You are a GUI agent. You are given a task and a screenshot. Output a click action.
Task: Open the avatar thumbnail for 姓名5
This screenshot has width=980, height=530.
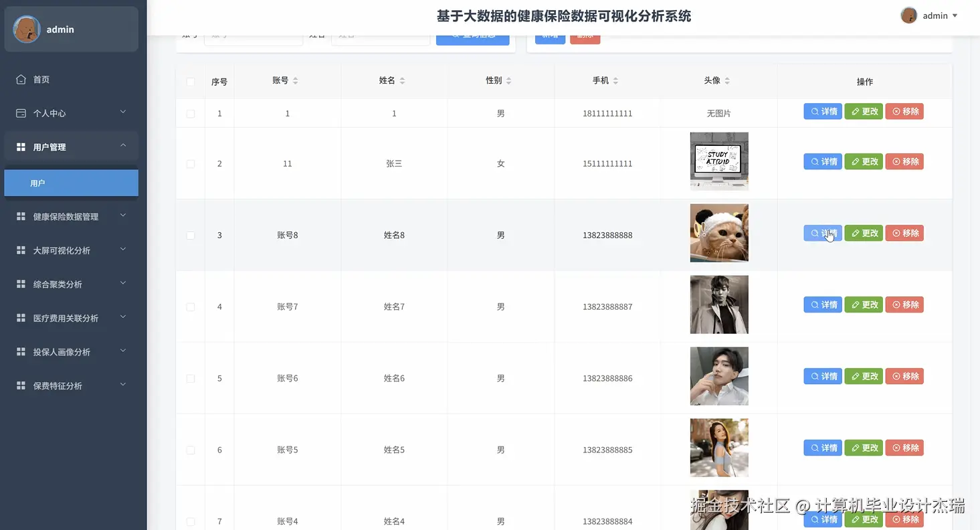click(x=719, y=448)
